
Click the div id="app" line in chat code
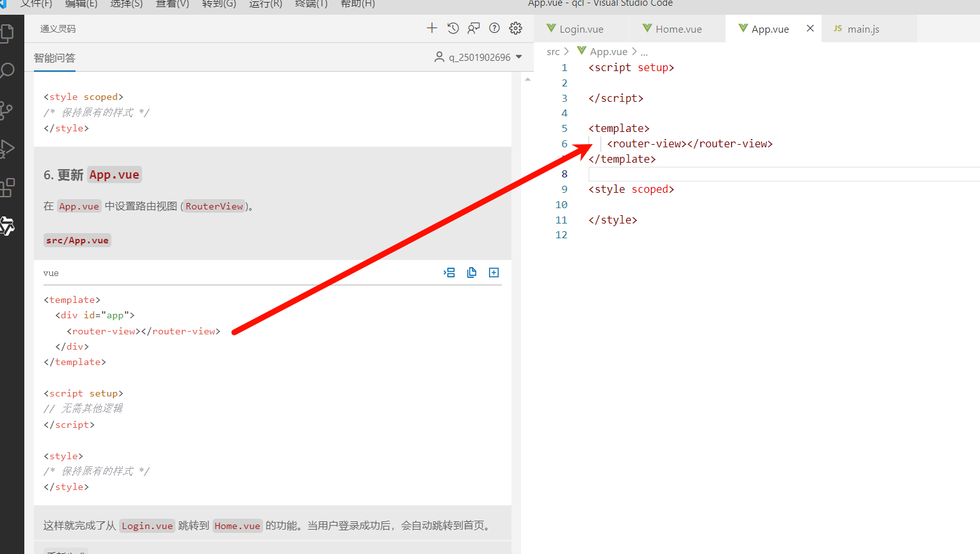95,315
